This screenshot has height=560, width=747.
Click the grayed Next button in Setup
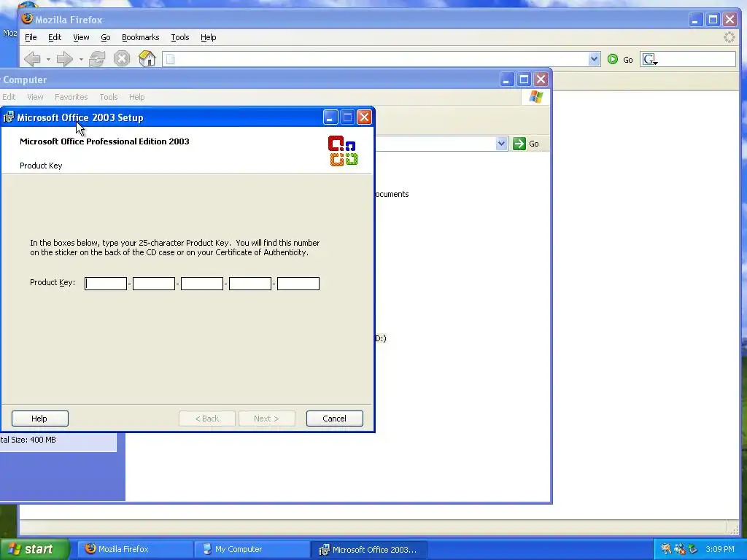[x=267, y=419]
